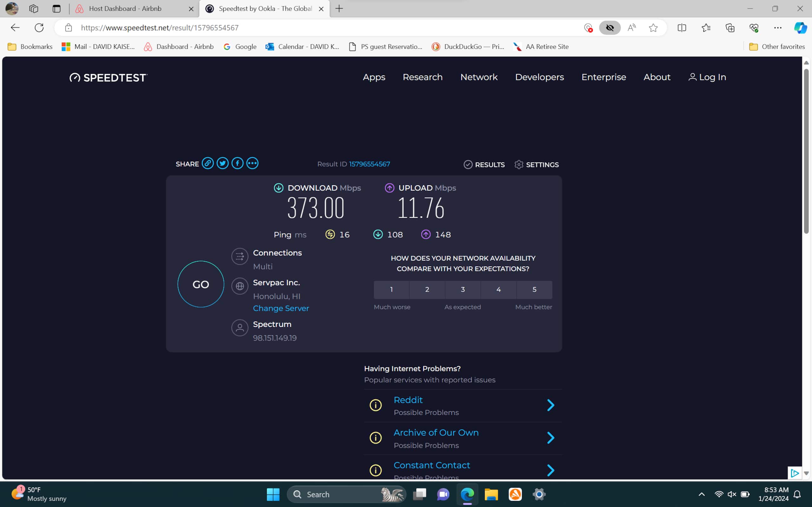
Task: Expand Reddit possible problems chevron
Action: (551, 405)
